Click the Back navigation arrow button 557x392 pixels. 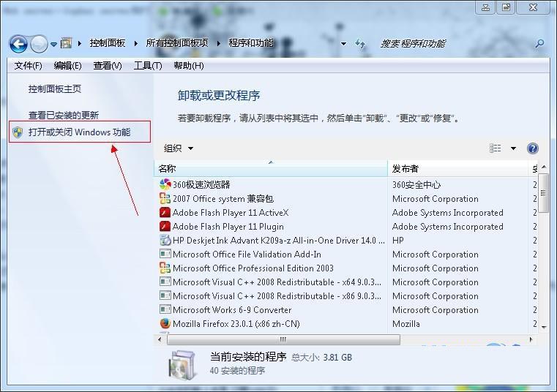(x=18, y=44)
